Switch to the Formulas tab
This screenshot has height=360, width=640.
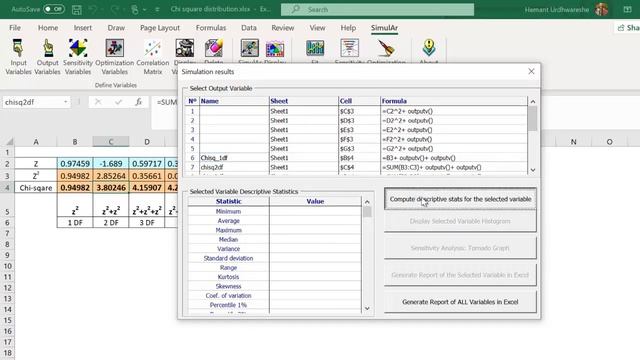(x=211, y=28)
